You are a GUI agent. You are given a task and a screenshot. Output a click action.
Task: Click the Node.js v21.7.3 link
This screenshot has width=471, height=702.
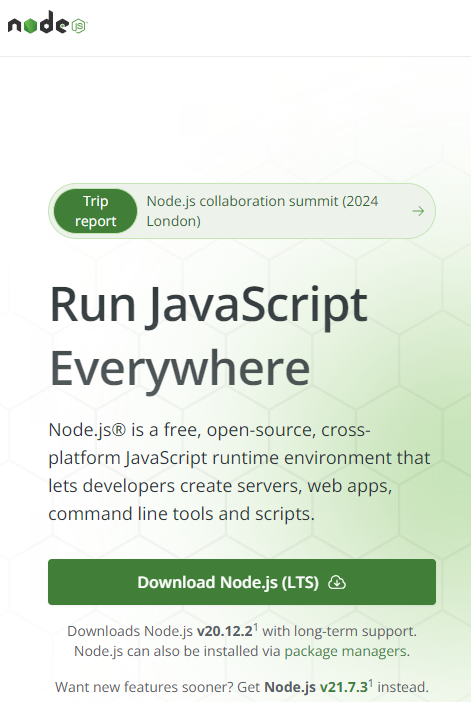coord(316,687)
